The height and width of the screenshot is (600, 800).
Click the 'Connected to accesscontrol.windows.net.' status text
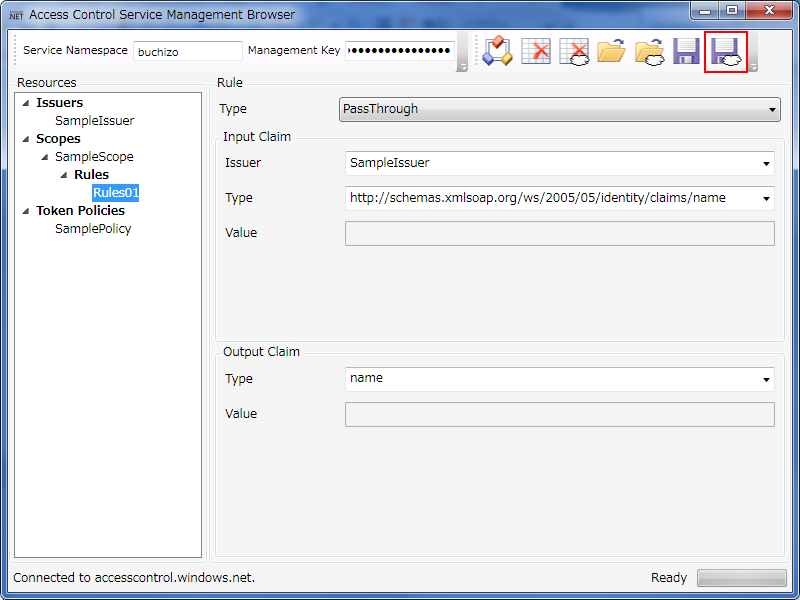point(134,578)
